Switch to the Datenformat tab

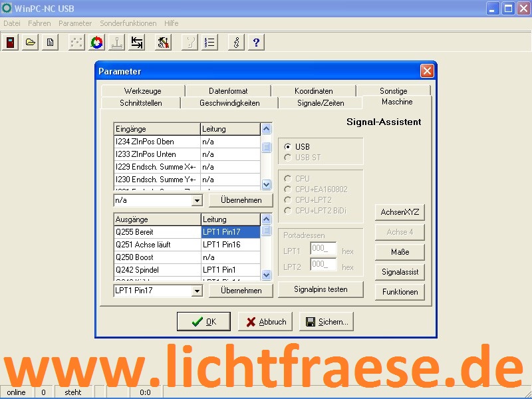(x=228, y=91)
